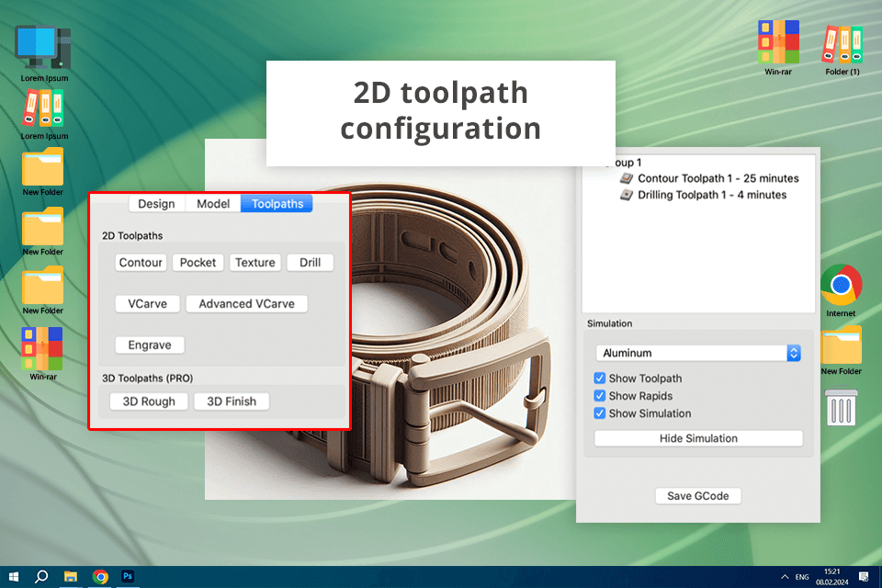Open the Windows Start menu
The image size is (882, 588).
[x=14, y=577]
